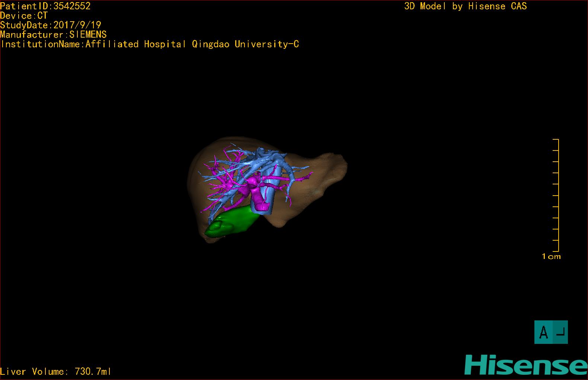This screenshot has height=380, width=588.
Task: Click the 'Liver Volume: 730.7ml' readout
Action: pos(55,371)
